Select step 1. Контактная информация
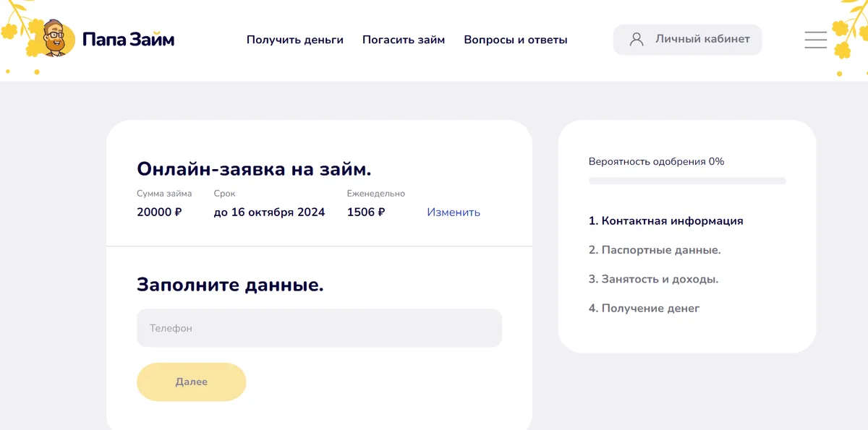The image size is (868, 430). pyautogui.click(x=666, y=221)
